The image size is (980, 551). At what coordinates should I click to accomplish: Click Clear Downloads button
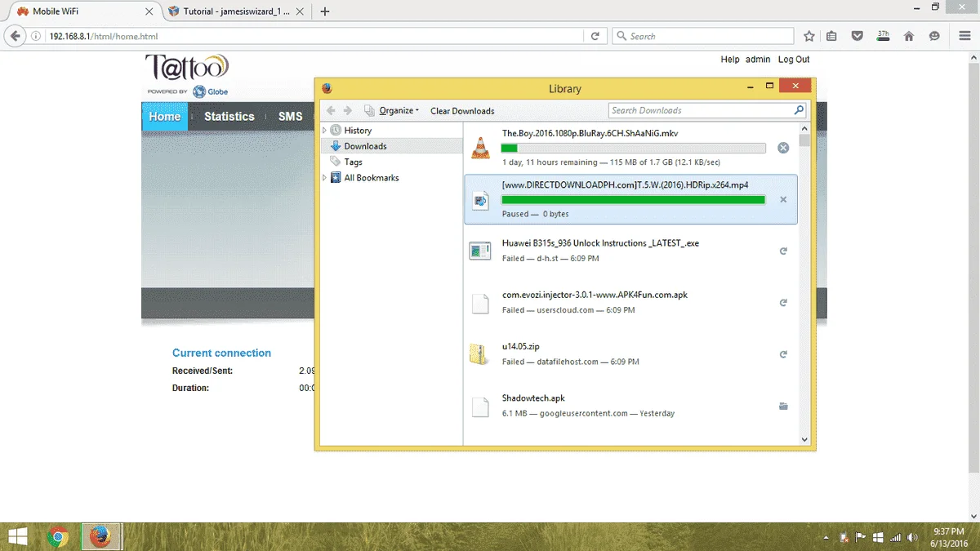tap(462, 110)
